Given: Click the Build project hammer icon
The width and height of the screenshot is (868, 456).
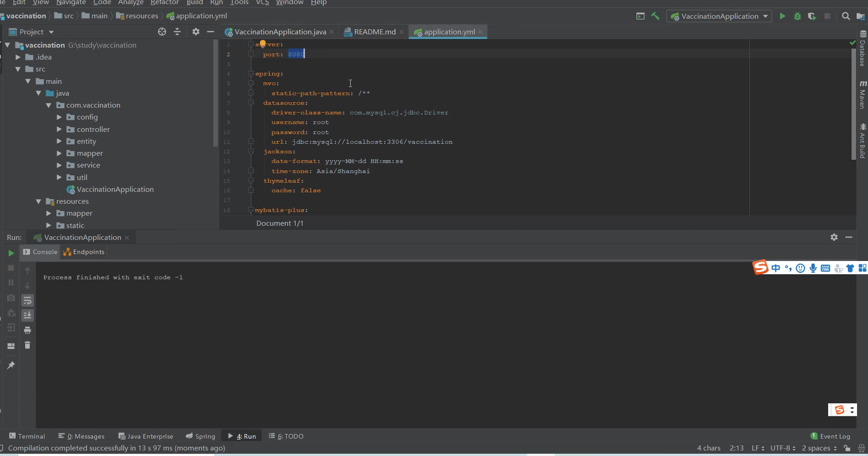Looking at the screenshot, I should tap(656, 16).
